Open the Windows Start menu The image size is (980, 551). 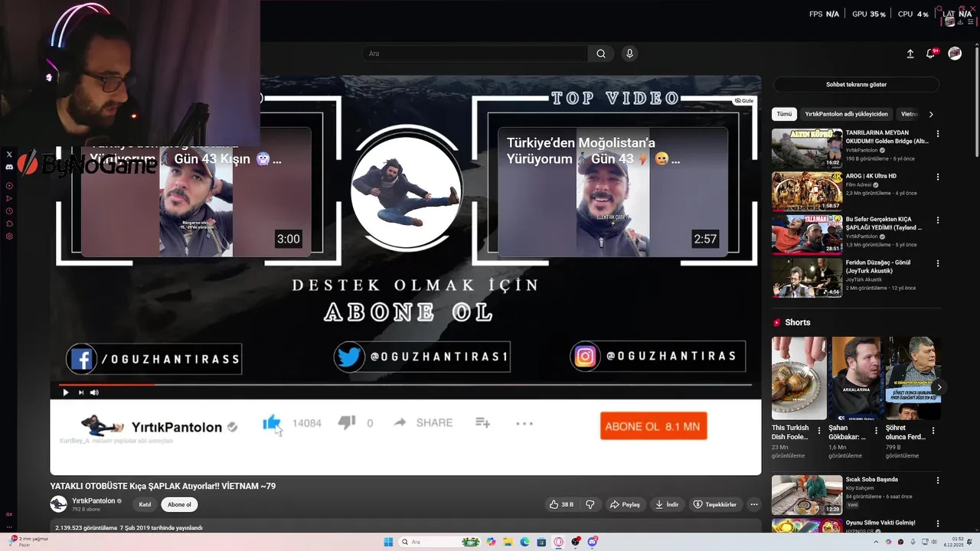point(388,542)
